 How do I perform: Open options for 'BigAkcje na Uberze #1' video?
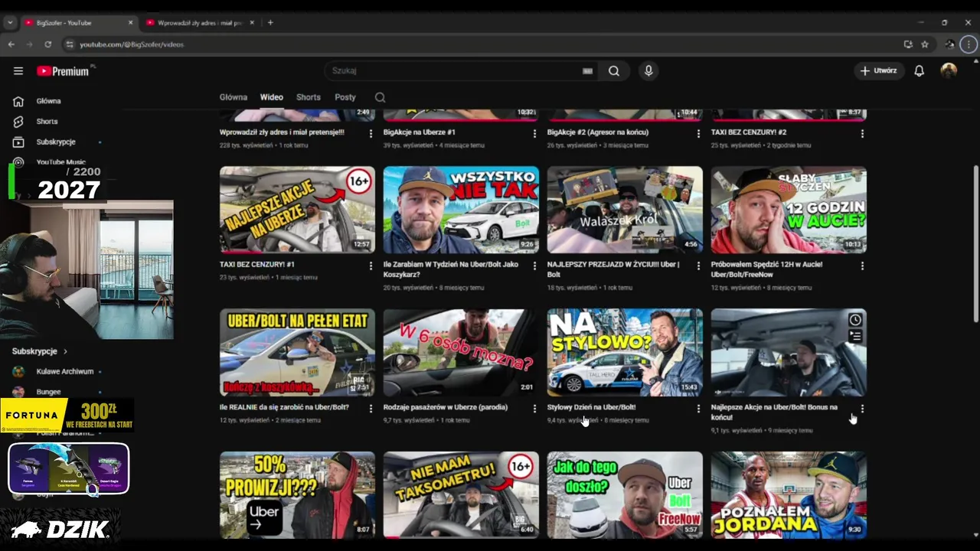534,133
